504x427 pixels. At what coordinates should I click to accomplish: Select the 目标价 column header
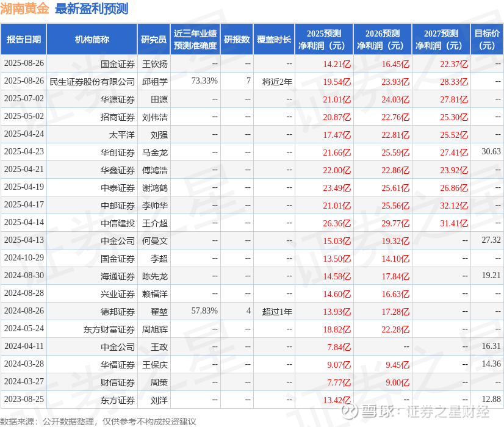coord(487,39)
